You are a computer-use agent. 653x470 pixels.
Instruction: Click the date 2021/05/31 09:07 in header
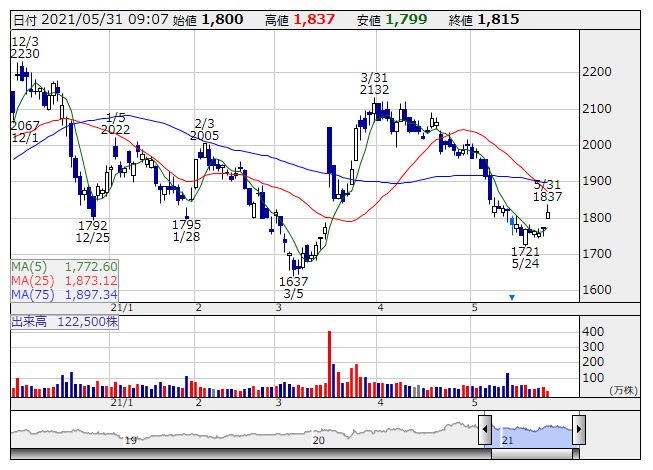pos(105,20)
